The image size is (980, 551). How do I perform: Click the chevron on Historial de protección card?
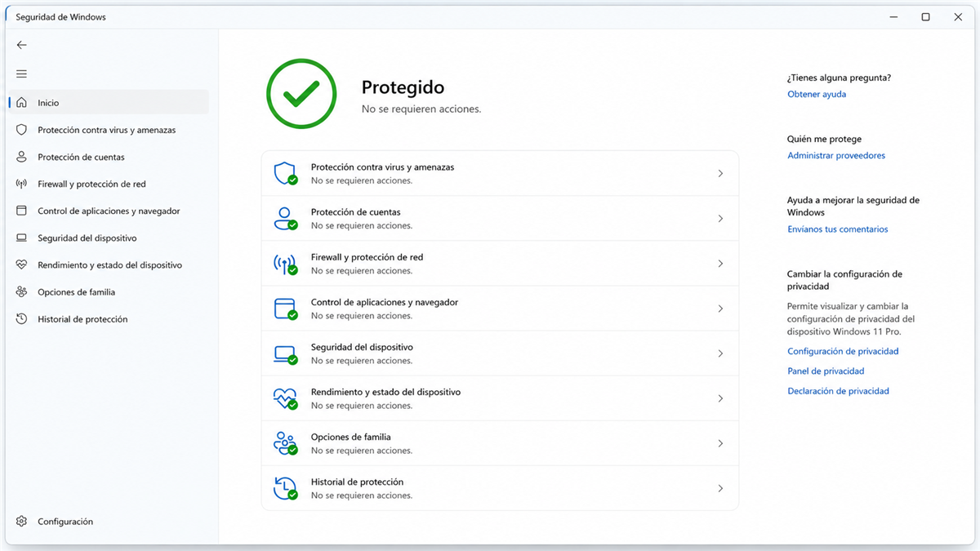[x=720, y=488]
